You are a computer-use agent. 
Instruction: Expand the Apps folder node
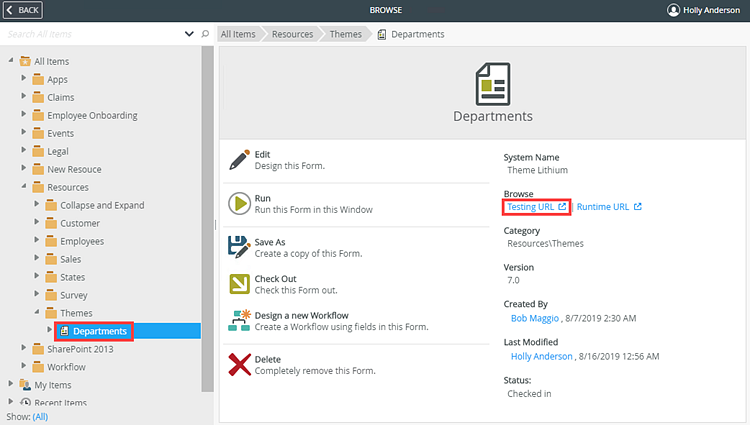click(x=24, y=80)
